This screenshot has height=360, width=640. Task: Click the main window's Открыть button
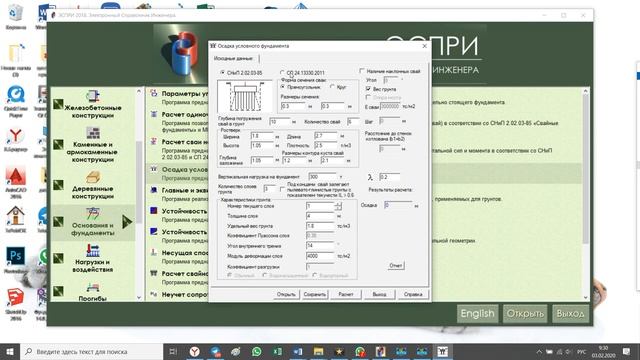coord(525,313)
